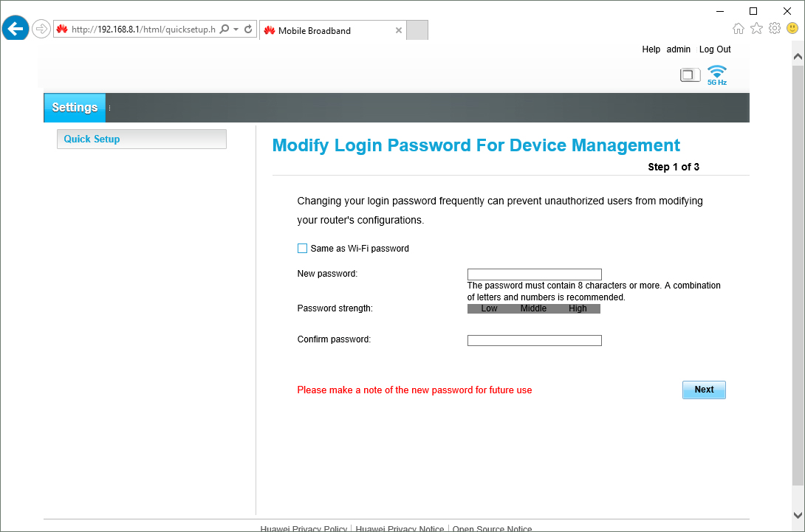Click the New password input field
This screenshot has height=532, width=805.
tap(534, 274)
